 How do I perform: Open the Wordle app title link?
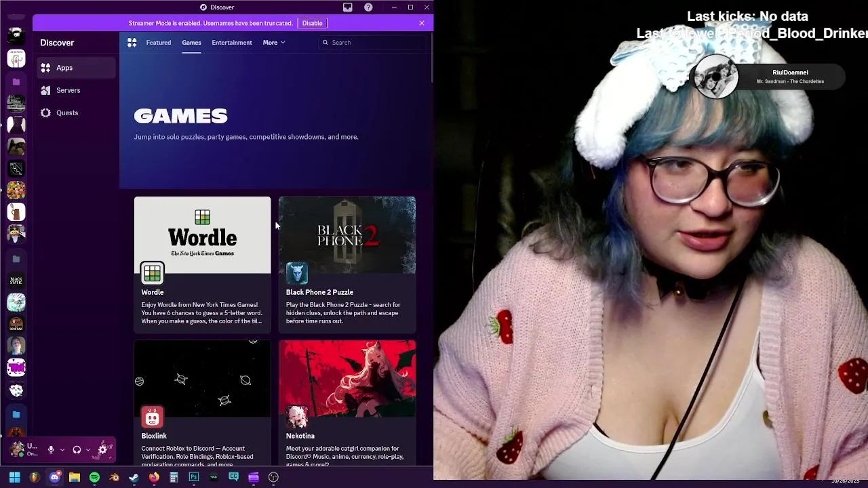(x=153, y=292)
